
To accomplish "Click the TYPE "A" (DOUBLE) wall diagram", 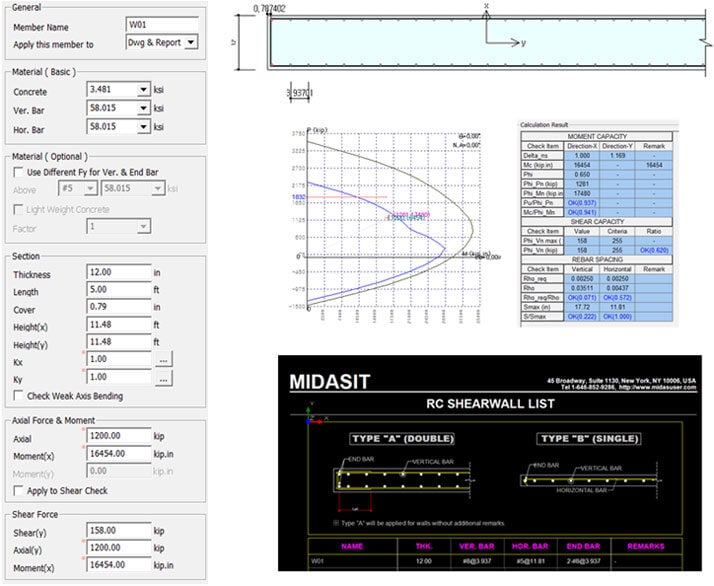I will pyautogui.click(x=388, y=478).
